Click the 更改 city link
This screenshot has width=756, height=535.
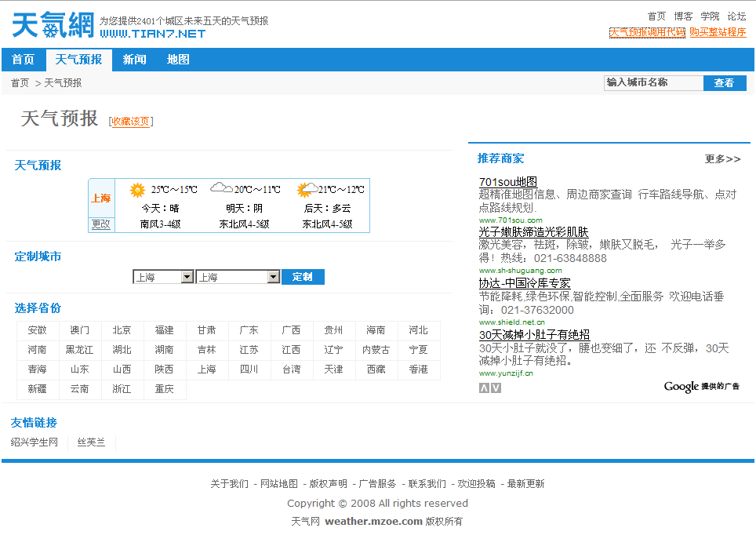pyautogui.click(x=101, y=224)
